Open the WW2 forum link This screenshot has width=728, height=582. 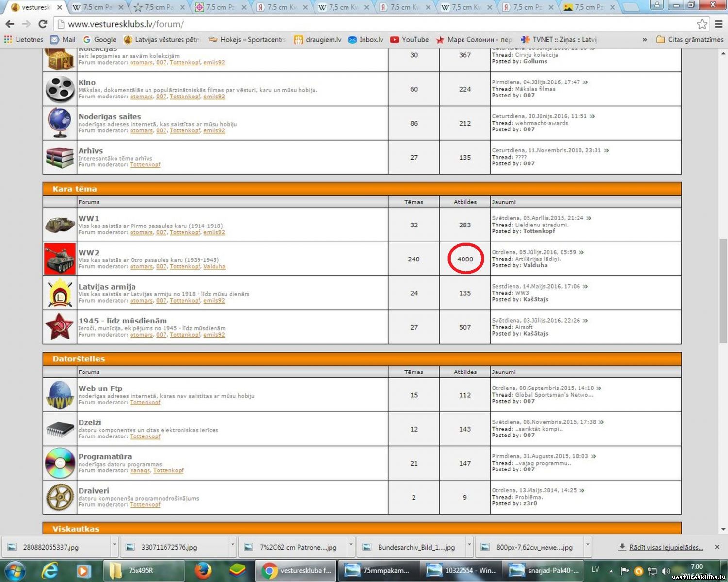[x=89, y=253]
